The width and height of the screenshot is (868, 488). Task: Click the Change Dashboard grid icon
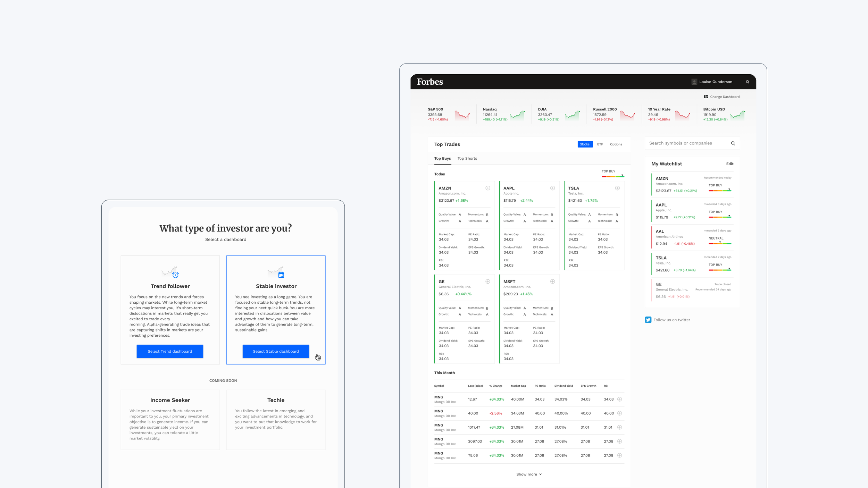click(706, 97)
